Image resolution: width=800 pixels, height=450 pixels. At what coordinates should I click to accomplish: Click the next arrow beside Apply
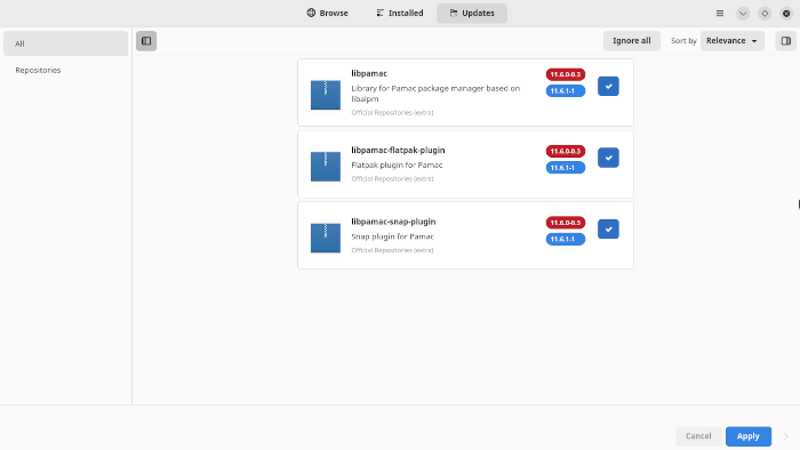pyautogui.click(x=786, y=436)
